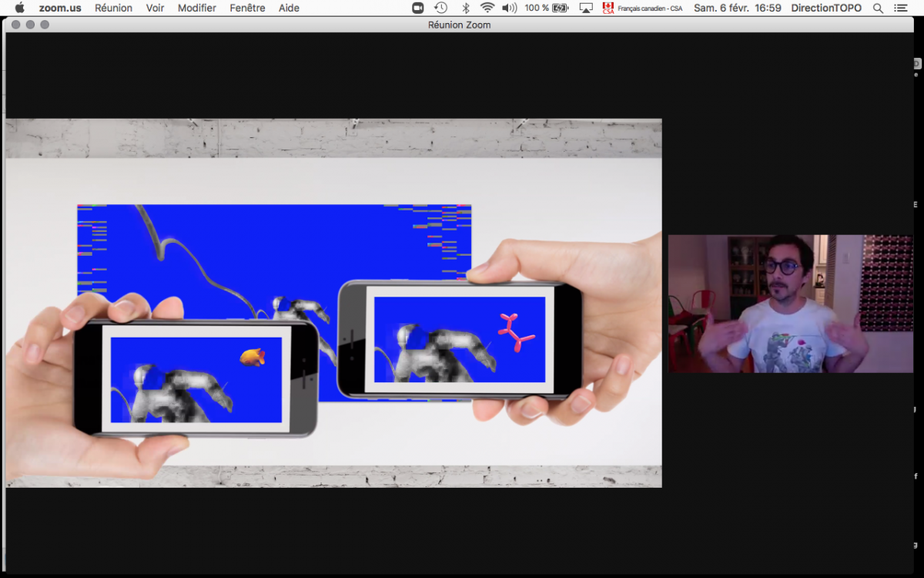
Task: Open the Time Machine menu bar icon
Action: pyautogui.click(x=440, y=8)
